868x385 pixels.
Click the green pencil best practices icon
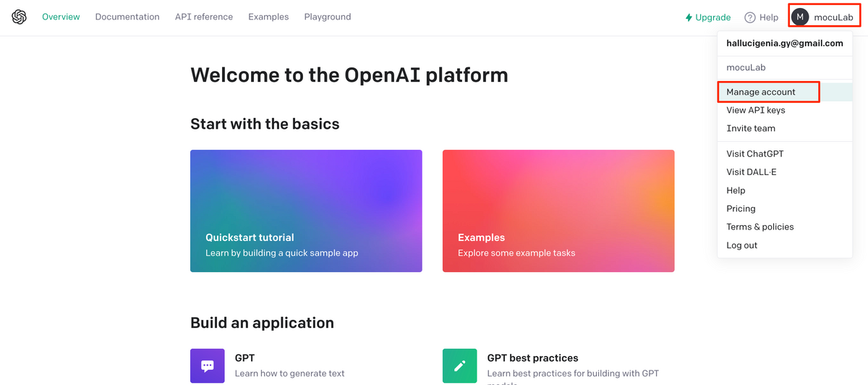pos(460,365)
